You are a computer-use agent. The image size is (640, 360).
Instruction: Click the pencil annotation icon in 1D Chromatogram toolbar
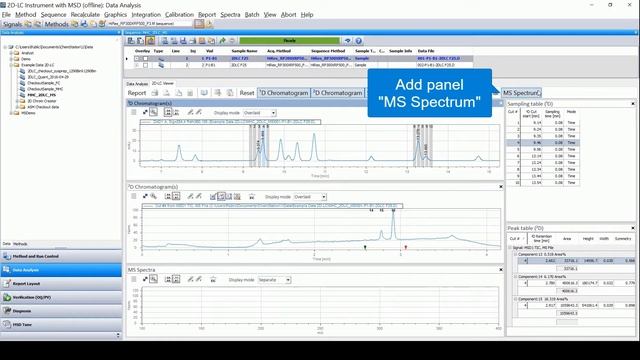190,112
